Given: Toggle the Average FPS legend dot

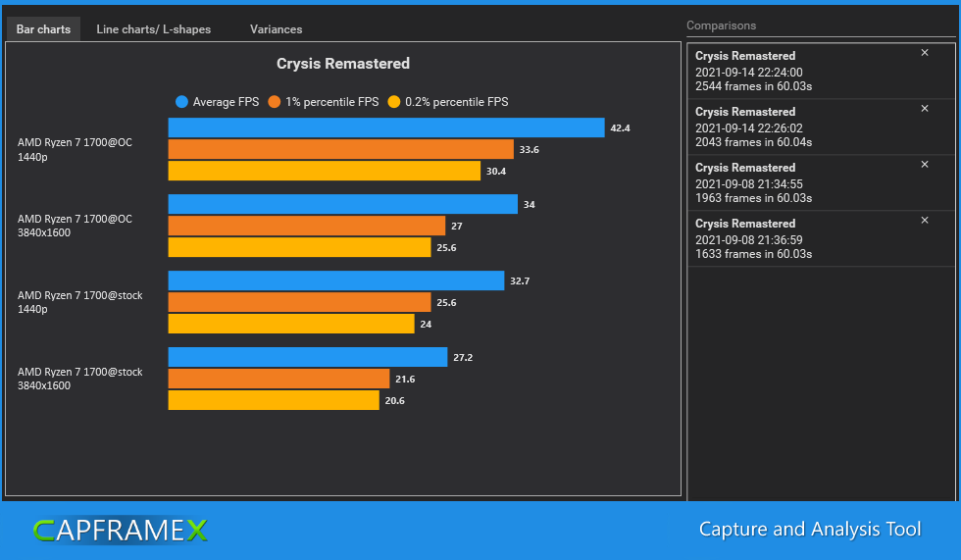Looking at the screenshot, I should point(181,102).
